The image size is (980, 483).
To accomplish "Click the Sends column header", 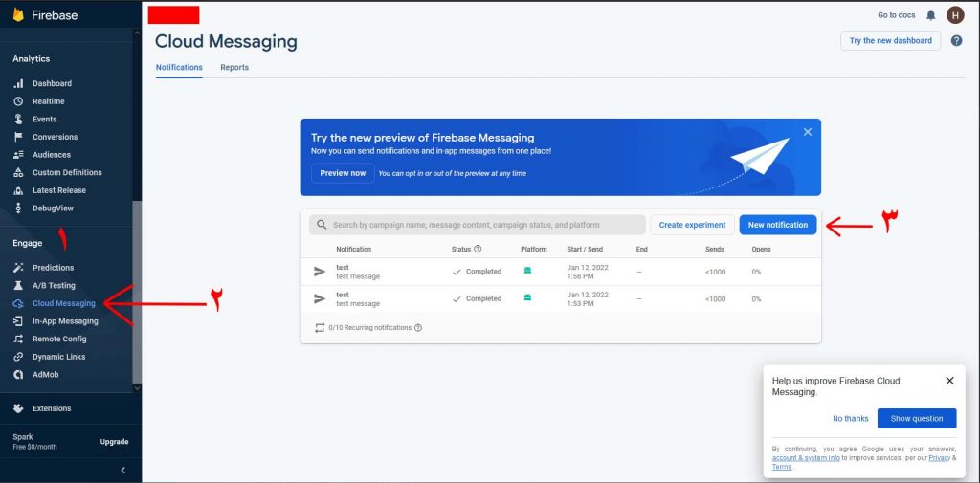I will coord(714,249).
